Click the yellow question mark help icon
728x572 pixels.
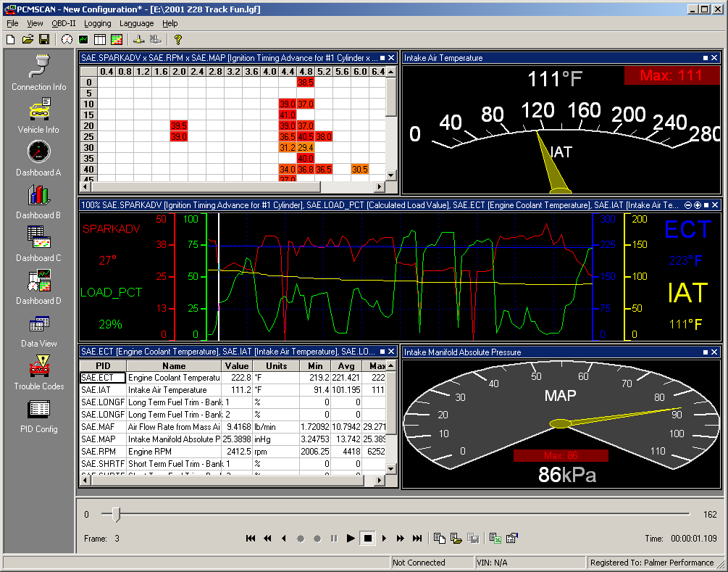pyautogui.click(x=177, y=39)
